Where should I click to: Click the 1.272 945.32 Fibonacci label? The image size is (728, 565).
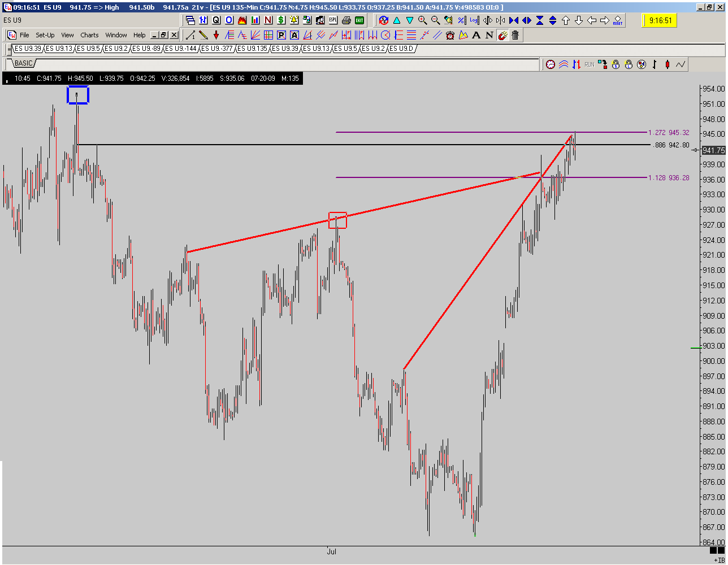point(669,133)
